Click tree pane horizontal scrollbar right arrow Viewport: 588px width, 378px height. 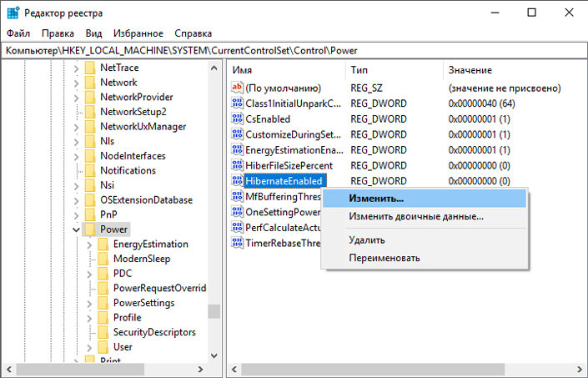tap(201, 370)
